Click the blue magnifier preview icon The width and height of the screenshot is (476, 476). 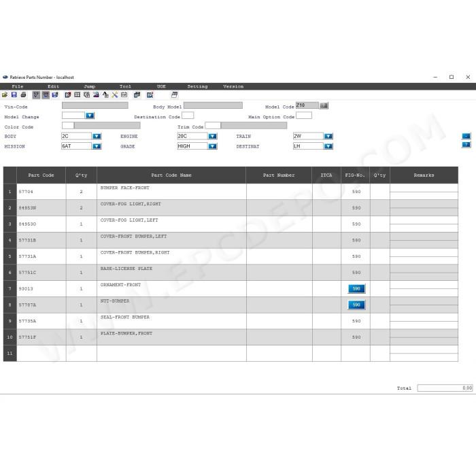pyautogui.click(x=150, y=95)
